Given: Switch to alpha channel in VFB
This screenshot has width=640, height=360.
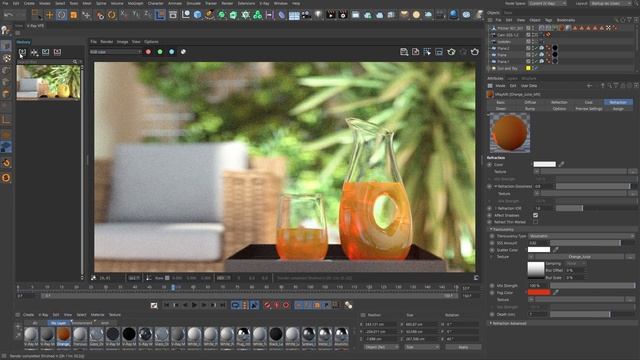Looking at the screenshot, I should pyautogui.click(x=183, y=52).
